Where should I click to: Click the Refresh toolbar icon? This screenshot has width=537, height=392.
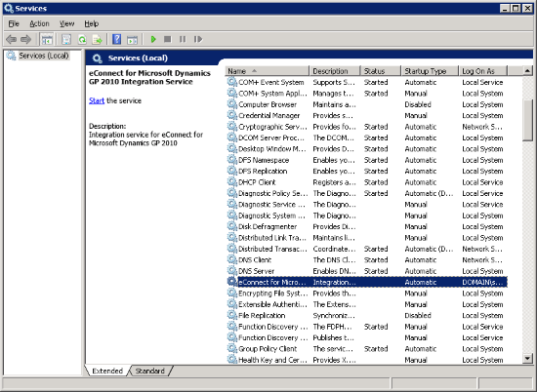82,39
